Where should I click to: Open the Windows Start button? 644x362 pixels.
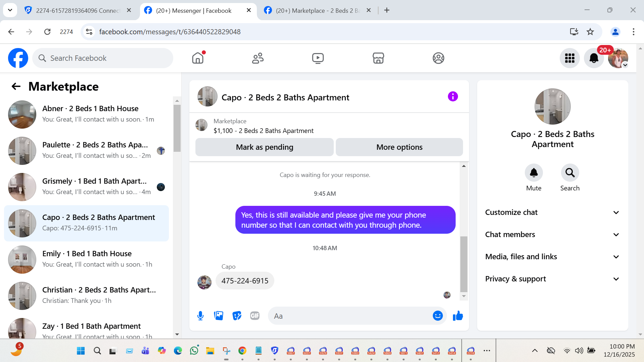coord(81,351)
